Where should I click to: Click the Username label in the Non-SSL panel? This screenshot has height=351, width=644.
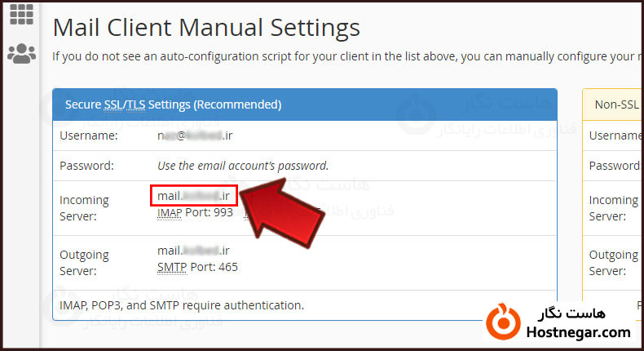tap(616, 136)
